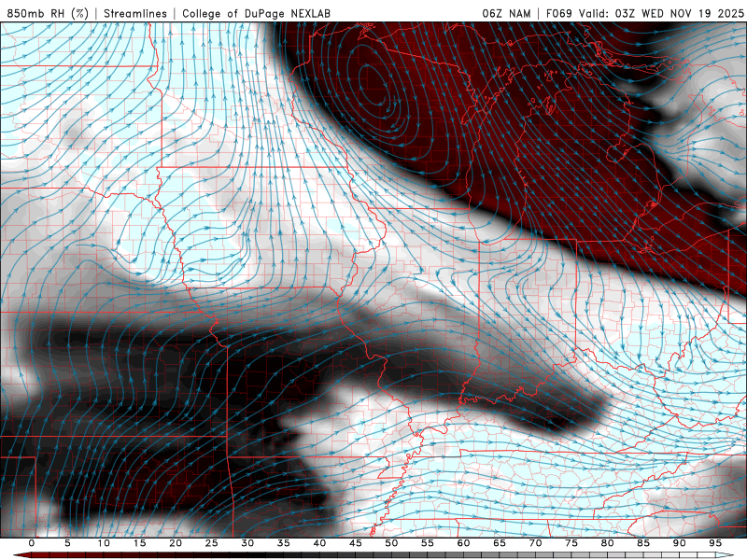
Task: Click the '06Z NAM' model run label
Action: 506,13
